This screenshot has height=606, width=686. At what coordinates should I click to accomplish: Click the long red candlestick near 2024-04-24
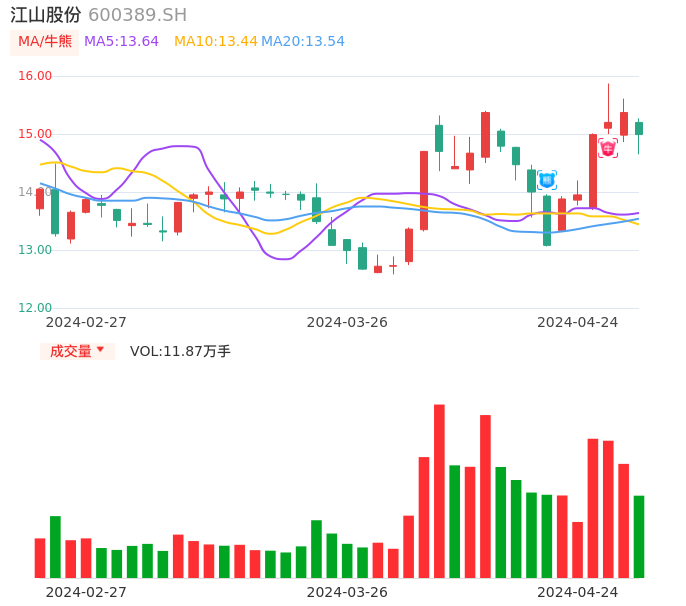593,171
